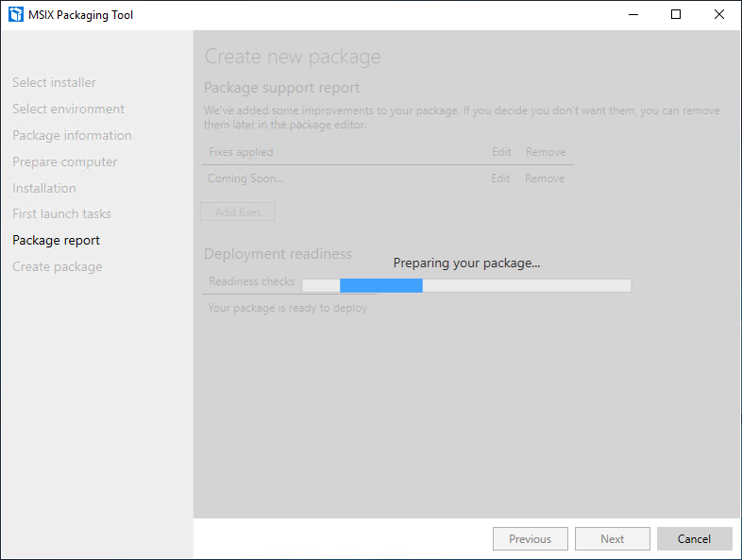Click Edit in the Coming Soon row
The height and width of the screenshot is (560, 742).
point(500,178)
